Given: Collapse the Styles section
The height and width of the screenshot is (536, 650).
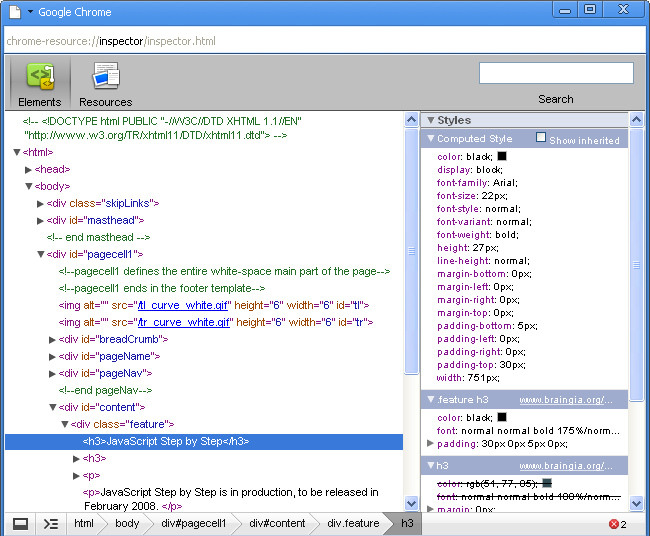Looking at the screenshot, I should [431, 120].
